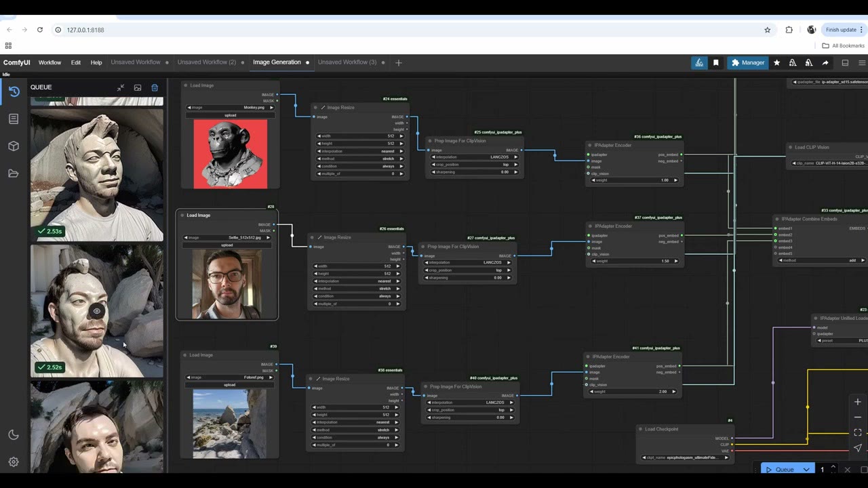Image resolution: width=868 pixels, height=488 pixels.
Task: Adjust weight 2.00 slider in IPAdapter Encoder #41
Action: [x=633, y=392]
